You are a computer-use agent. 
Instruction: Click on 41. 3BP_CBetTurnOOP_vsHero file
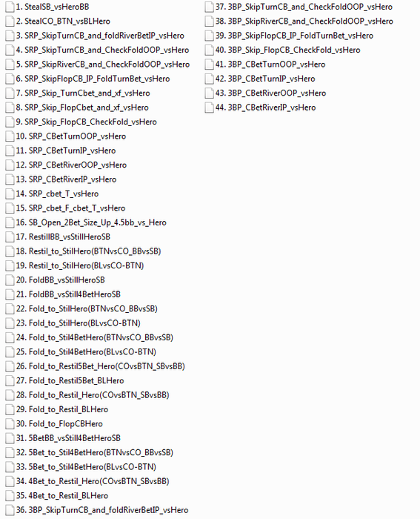click(x=270, y=65)
